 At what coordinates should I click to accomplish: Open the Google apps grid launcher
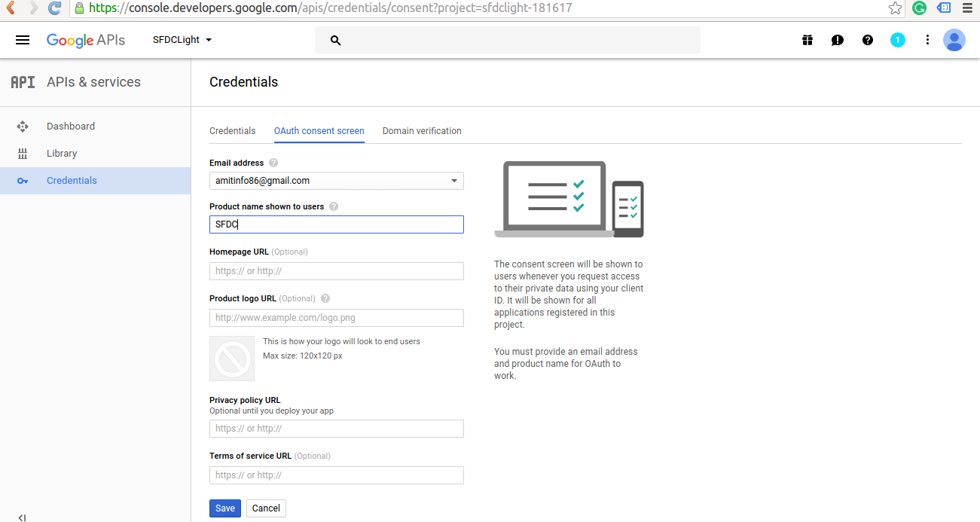point(807,40)
